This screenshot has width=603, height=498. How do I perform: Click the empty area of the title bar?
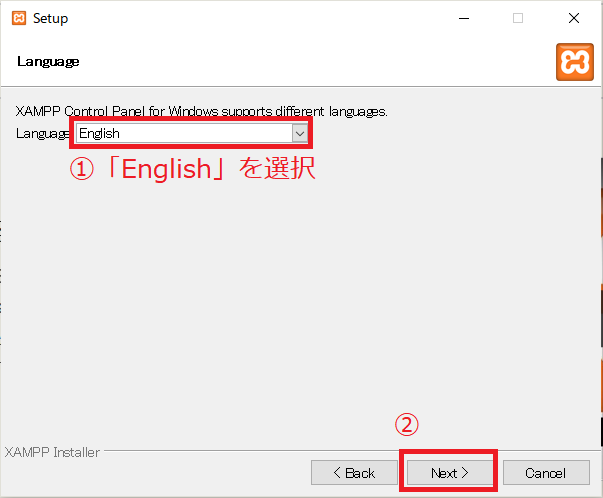coord(250,19)
